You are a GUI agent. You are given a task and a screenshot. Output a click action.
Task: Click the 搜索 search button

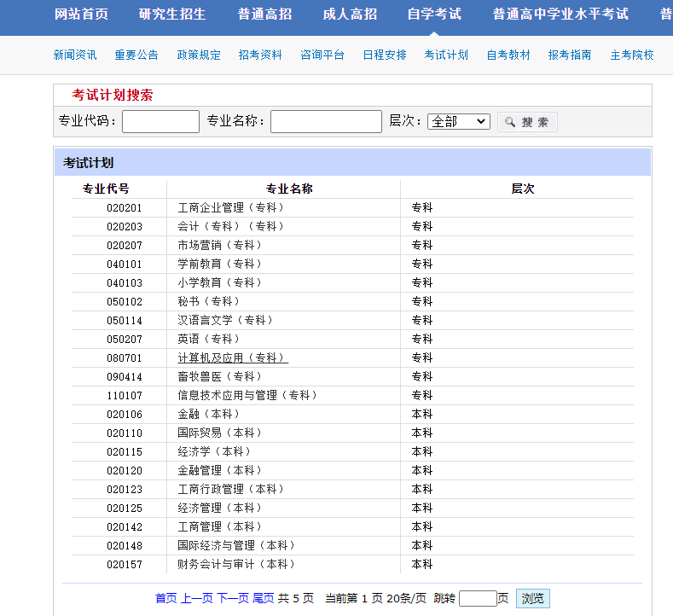pos(527,122)
